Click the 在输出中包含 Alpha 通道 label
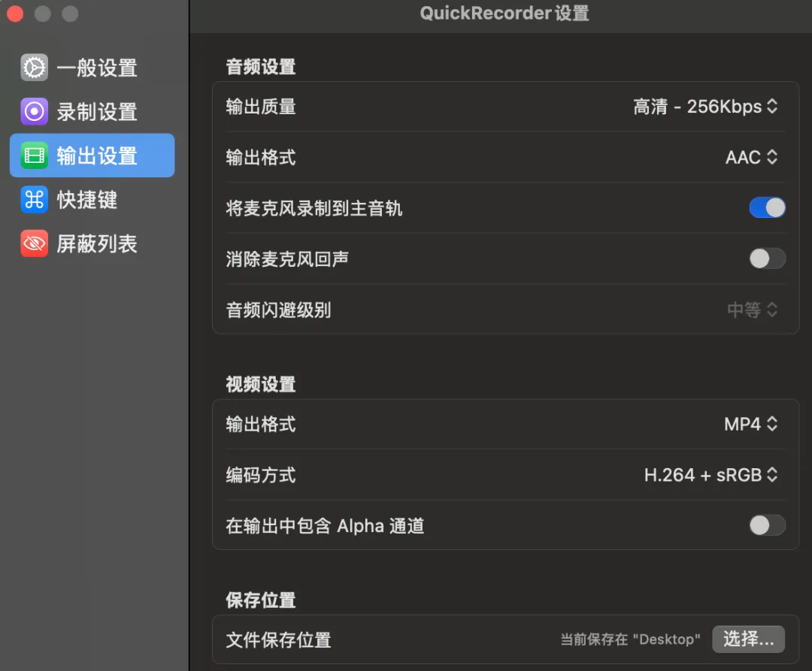The width and height of the screenshot is (812, 671). point(325,526)
